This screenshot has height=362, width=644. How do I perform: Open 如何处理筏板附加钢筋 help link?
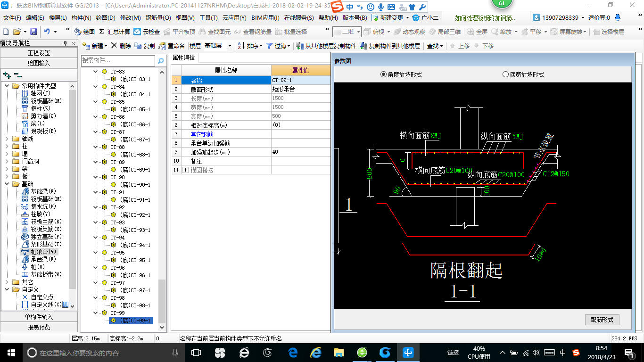486,18
